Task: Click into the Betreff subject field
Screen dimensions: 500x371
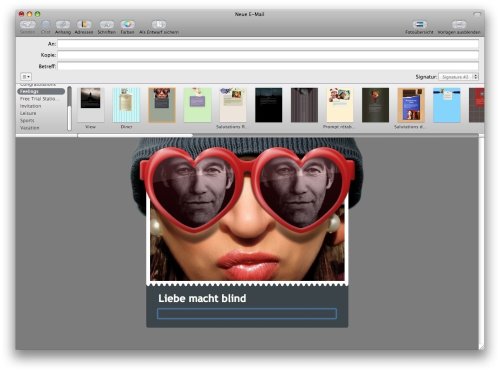Action: pos(268,66)
